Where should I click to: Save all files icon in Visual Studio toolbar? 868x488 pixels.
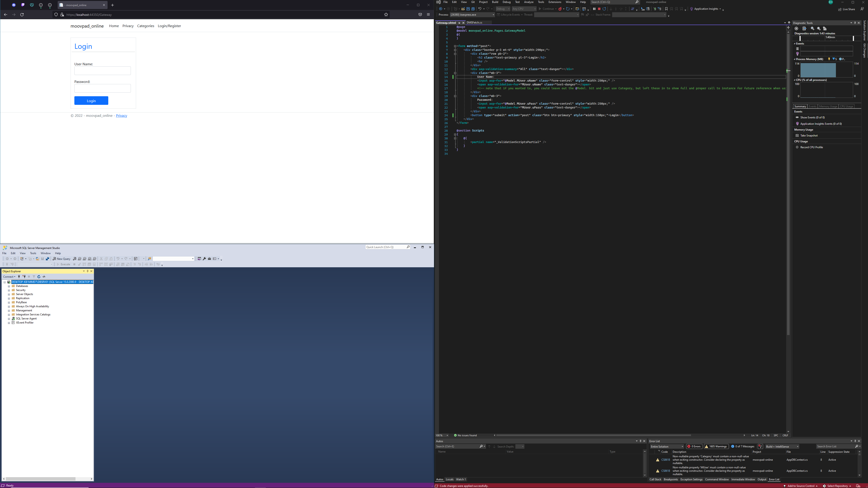click(473, 9)
